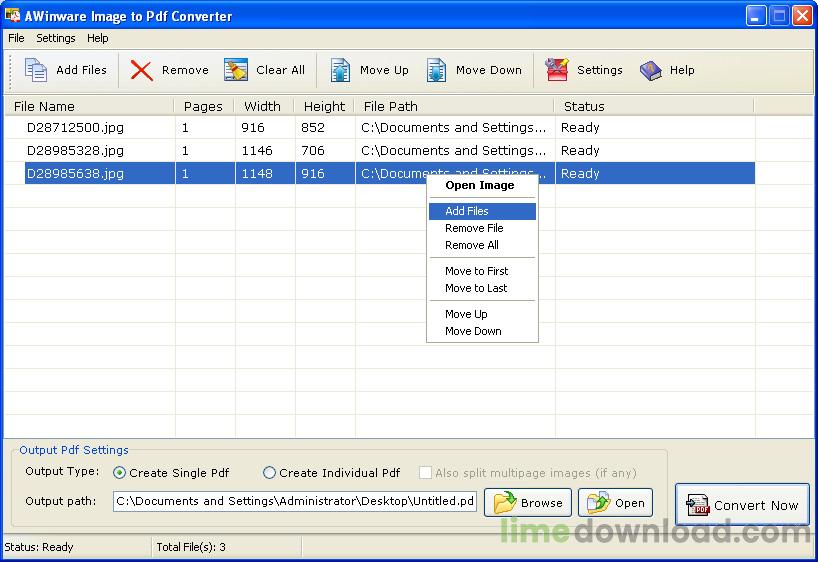Choose Move Down in context menu

(483, 331)
